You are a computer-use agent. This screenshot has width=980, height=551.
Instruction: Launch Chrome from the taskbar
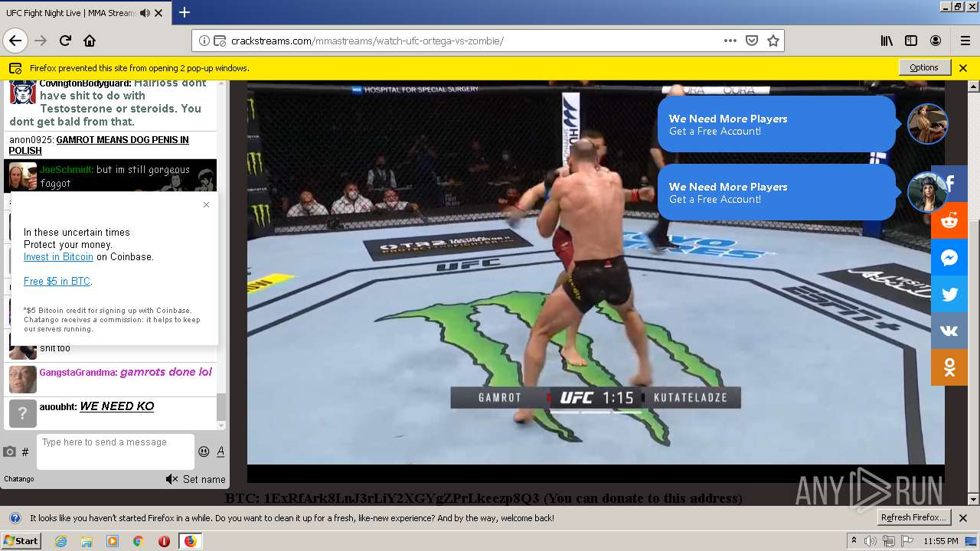[138, 541]
